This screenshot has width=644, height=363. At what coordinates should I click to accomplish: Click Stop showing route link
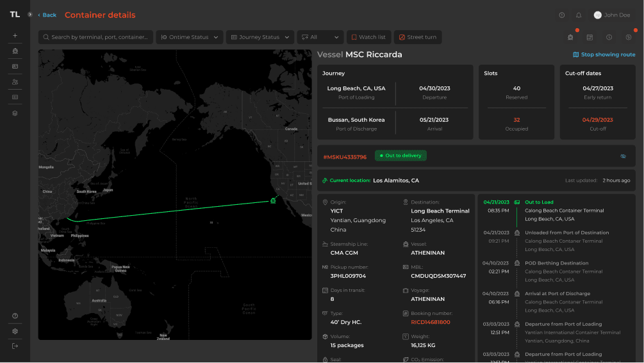pyautogui.click(x=604, y=55)
